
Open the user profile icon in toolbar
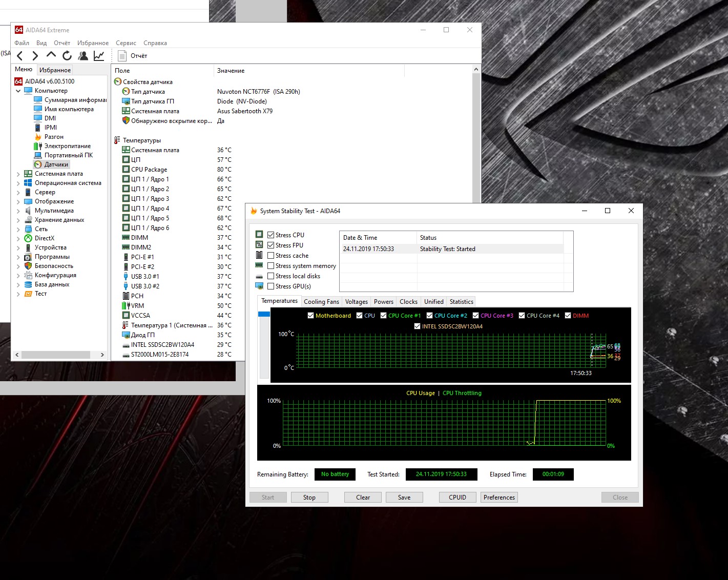(82, 56)
